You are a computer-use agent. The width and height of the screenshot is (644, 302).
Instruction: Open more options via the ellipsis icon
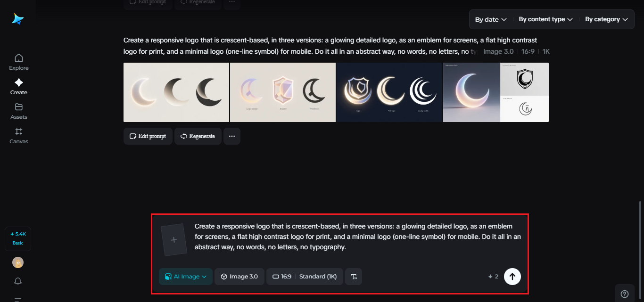(x=231, y=136)
